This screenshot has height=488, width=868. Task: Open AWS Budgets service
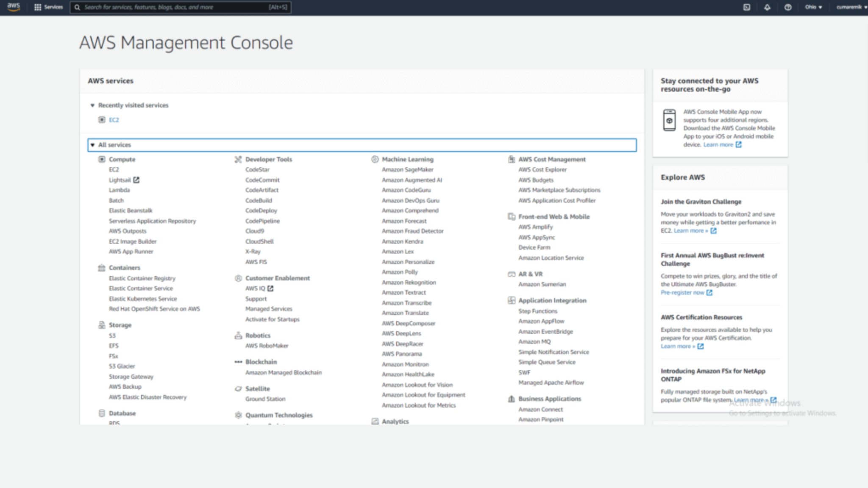coord(536,180)
